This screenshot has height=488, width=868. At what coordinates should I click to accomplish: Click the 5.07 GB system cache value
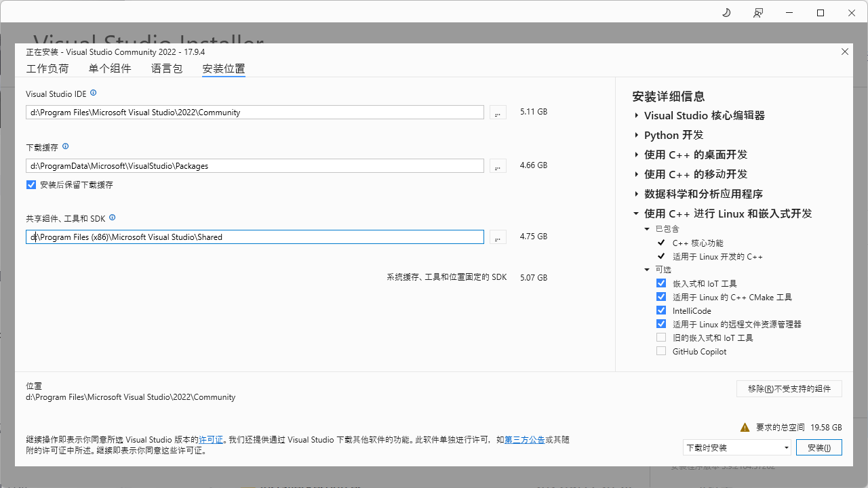click(534, 278)
